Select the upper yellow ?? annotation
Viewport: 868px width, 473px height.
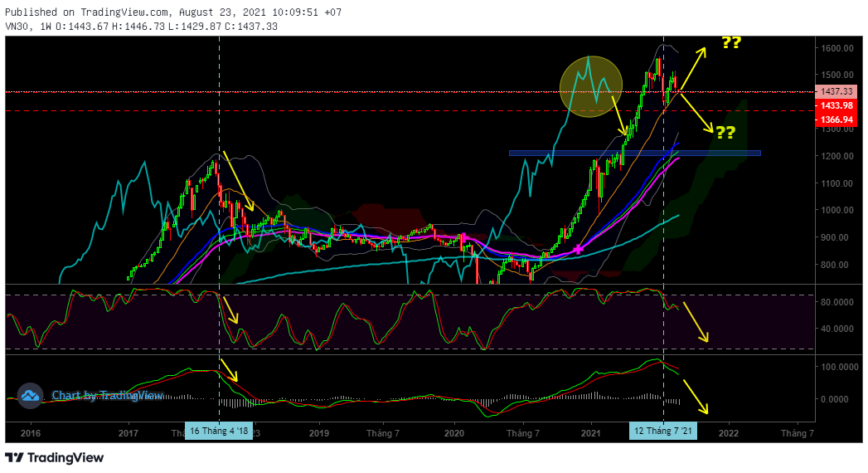click(730, 42)
